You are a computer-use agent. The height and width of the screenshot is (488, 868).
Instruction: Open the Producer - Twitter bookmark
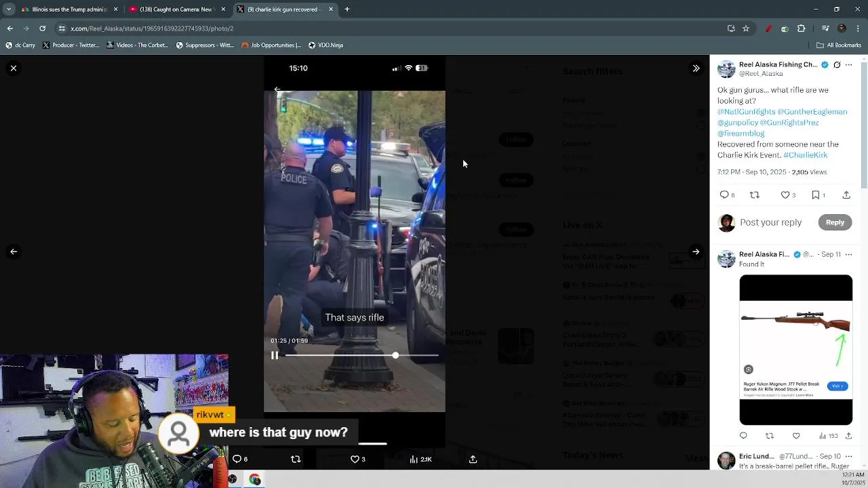pos(71,45)
